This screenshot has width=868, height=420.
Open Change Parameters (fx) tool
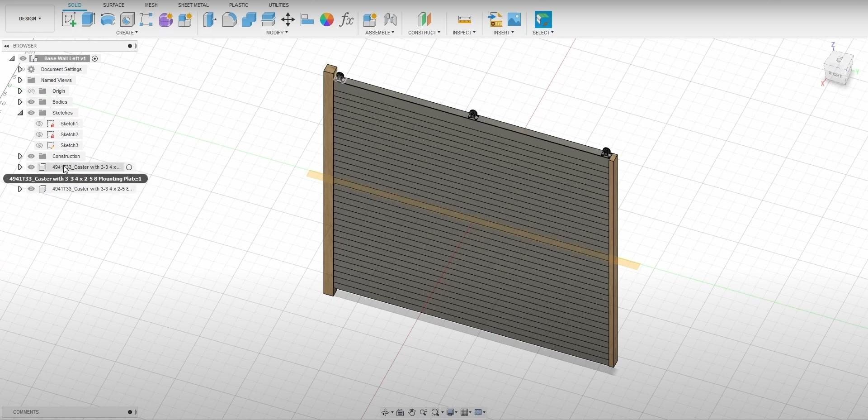[346, 19]
